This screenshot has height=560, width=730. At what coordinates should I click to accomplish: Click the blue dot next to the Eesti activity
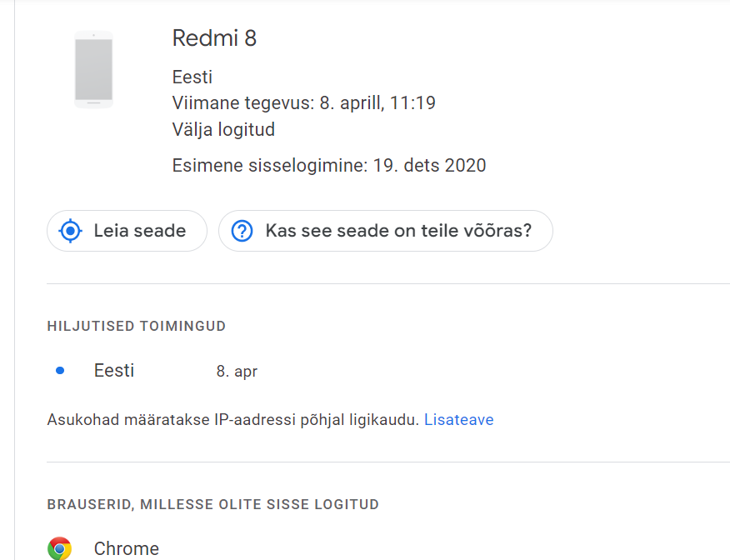click(x=60, y=371)
